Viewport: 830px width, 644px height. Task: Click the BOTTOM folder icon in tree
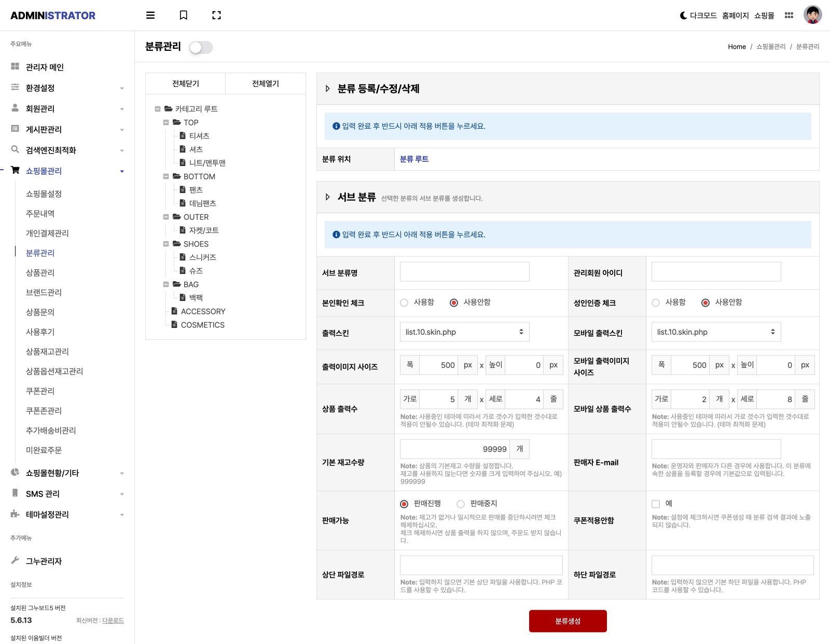point(177,176)
